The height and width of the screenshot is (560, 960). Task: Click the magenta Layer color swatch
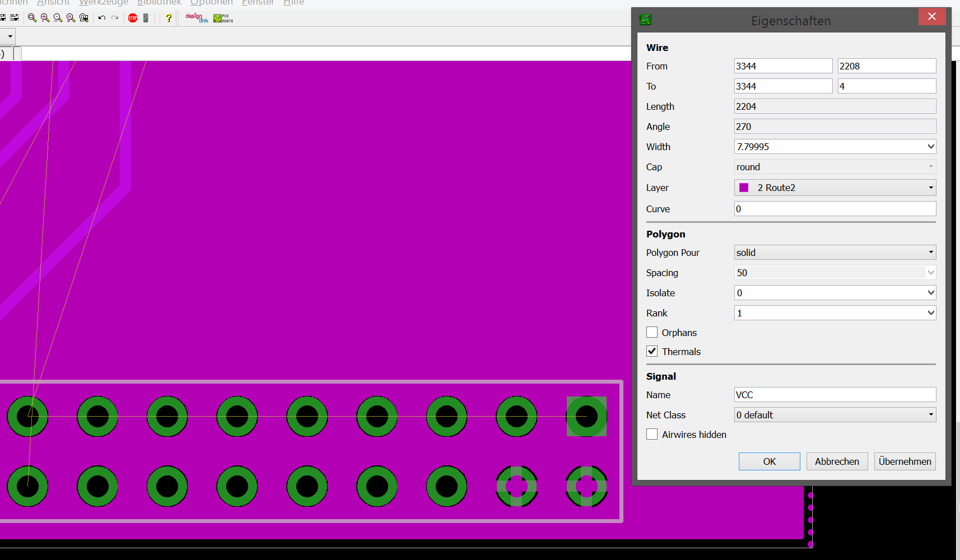click(744, 188)
